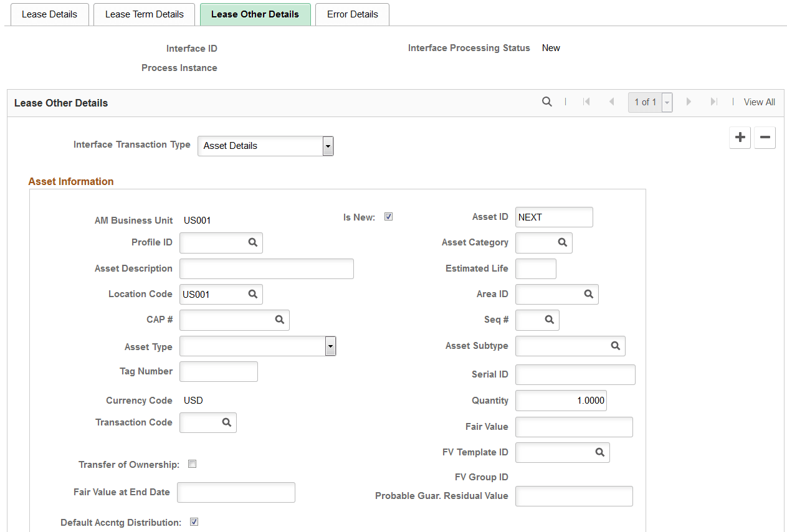Open the Asset Subtype lookup magnifier

pos(616,346)
